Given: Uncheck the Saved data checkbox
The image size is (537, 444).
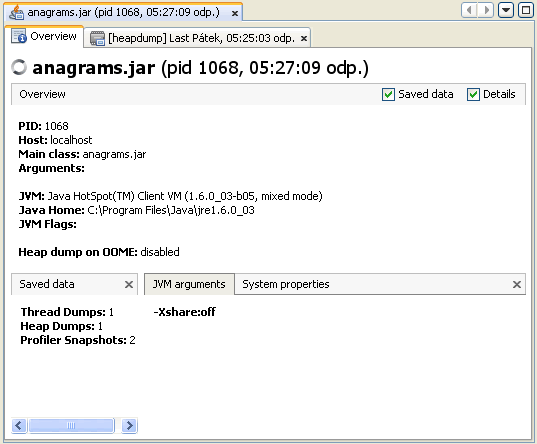Looking at the screenshot, I should pos(388,95).
